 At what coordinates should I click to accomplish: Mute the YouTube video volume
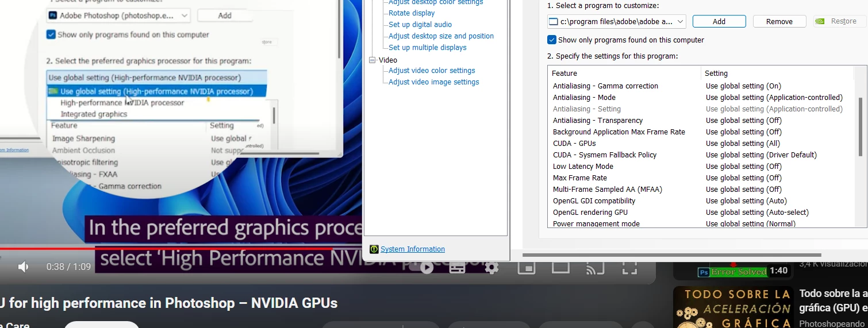24,267
